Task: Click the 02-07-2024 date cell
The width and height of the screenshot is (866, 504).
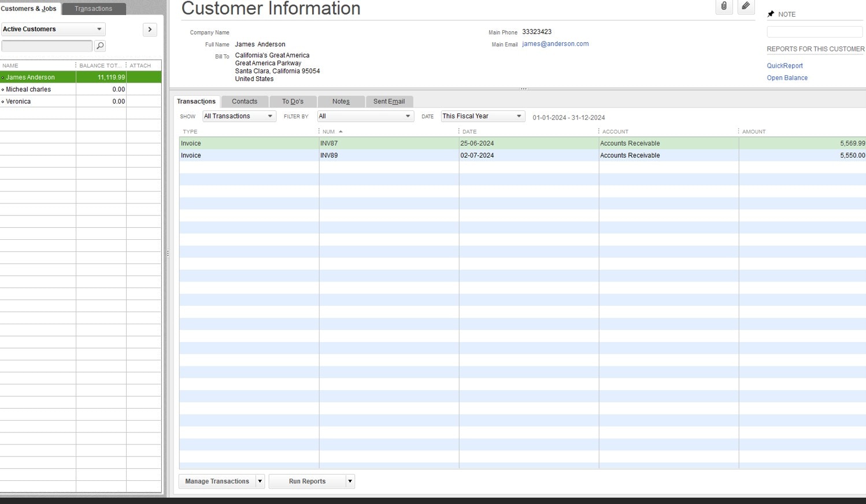Action: tap(528, 155)
